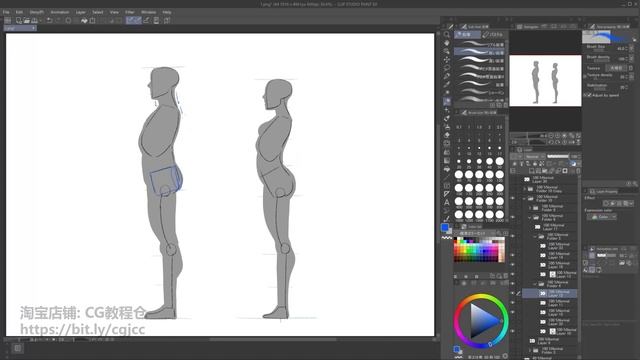
Task: Expand the Folder 10 Copy layer folder
Action: (x=525, y=189)
